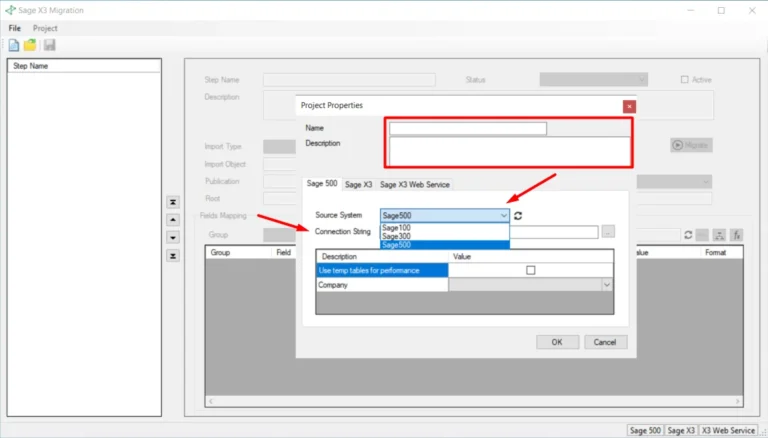Enable Use temp tables for performance checkbox

530,270
